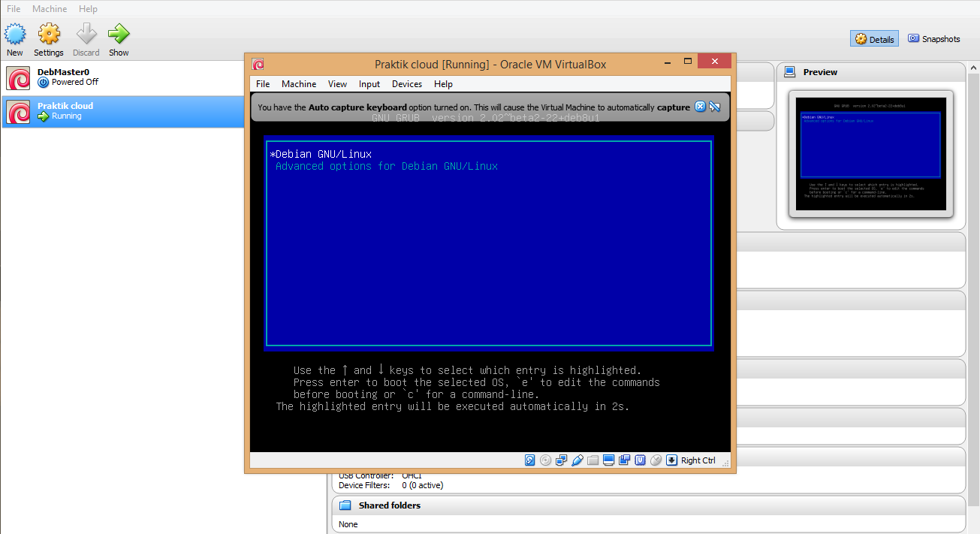This screenshot has height=534, width=980.
Task: Click CPU virtualization chip icon in status bar
Action: point(641,460)
